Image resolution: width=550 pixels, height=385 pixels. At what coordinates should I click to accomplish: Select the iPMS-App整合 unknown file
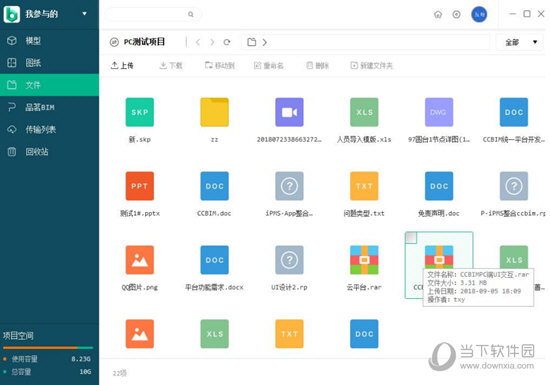[289, 186]
